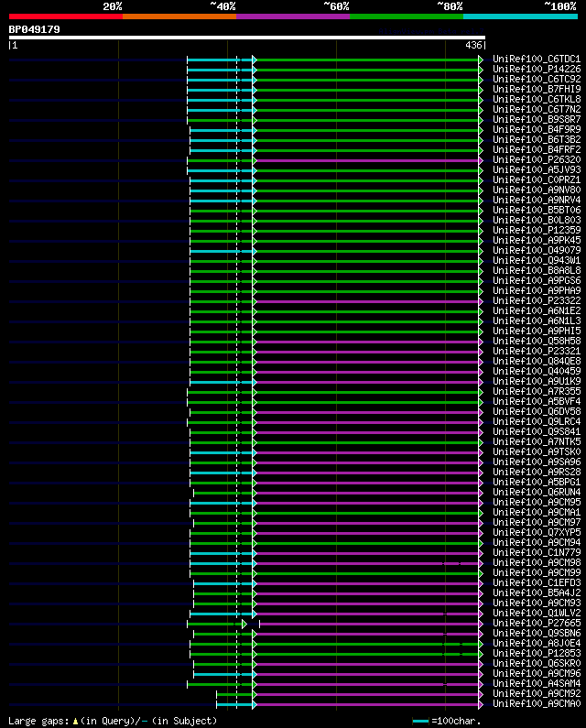Click the green alignment bar for UniRef100_C6TDC1
The width and height of the screenshot is (586, 728).
click(x=368, y=60)
